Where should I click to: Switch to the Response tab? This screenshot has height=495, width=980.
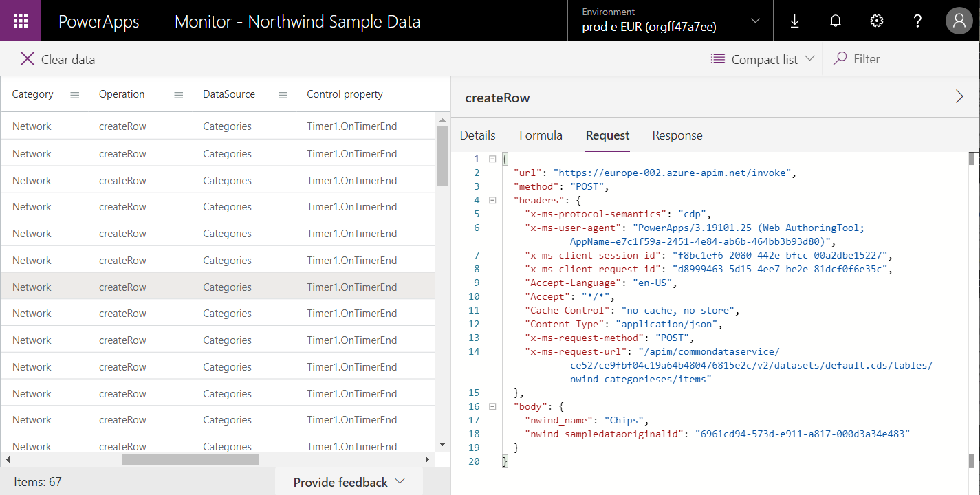(x=677, y=135)
